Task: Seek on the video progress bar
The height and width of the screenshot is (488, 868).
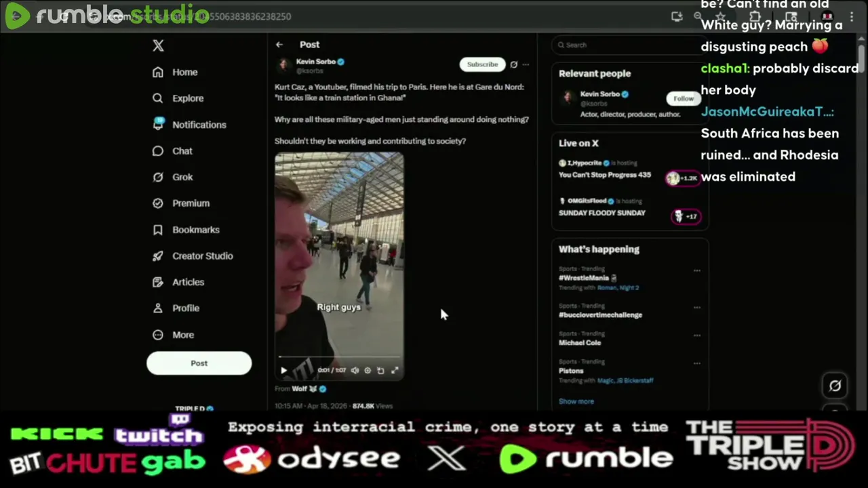Action: click(x=339, y=357)
